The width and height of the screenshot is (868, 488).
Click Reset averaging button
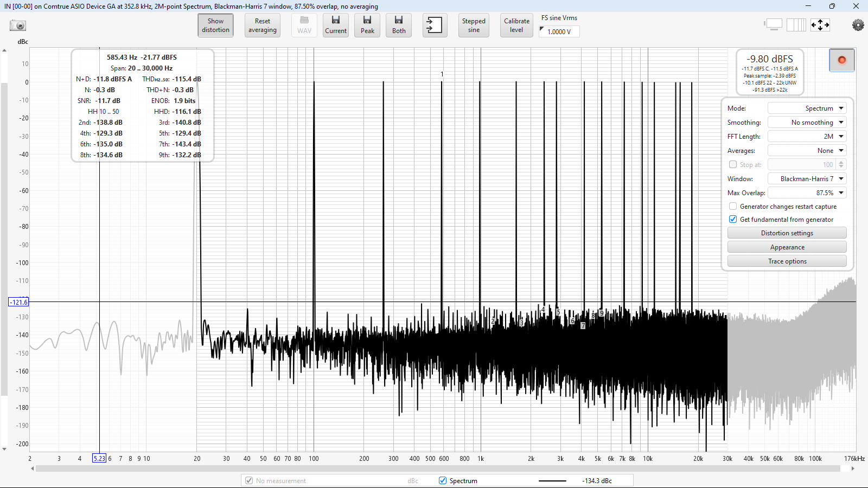point(263,25)
